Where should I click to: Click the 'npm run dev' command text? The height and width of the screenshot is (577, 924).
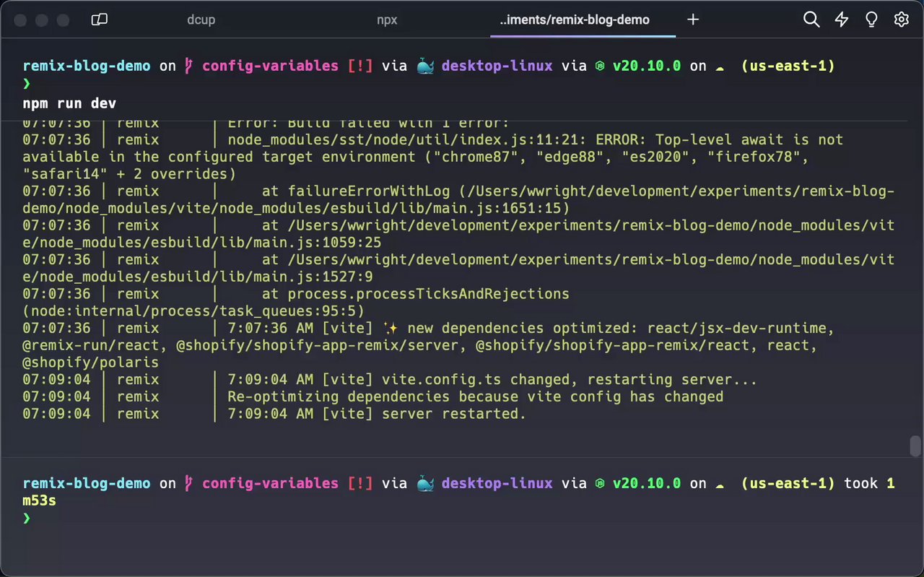(69, 103)
